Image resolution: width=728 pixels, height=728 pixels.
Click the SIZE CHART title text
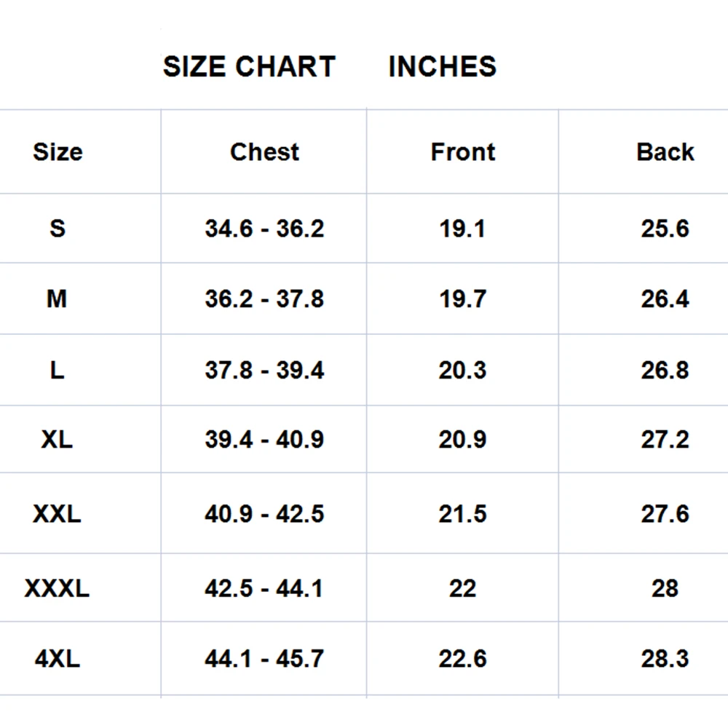(248, 67)
